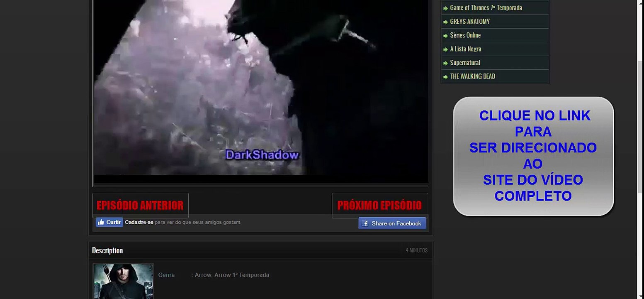Open the Game of Thrones 7ª Temporada link

tap(486, 8)
